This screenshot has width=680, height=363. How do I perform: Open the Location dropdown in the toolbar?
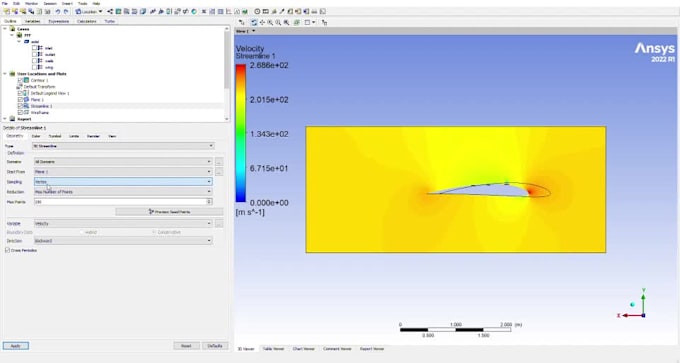tap(89, 11)
